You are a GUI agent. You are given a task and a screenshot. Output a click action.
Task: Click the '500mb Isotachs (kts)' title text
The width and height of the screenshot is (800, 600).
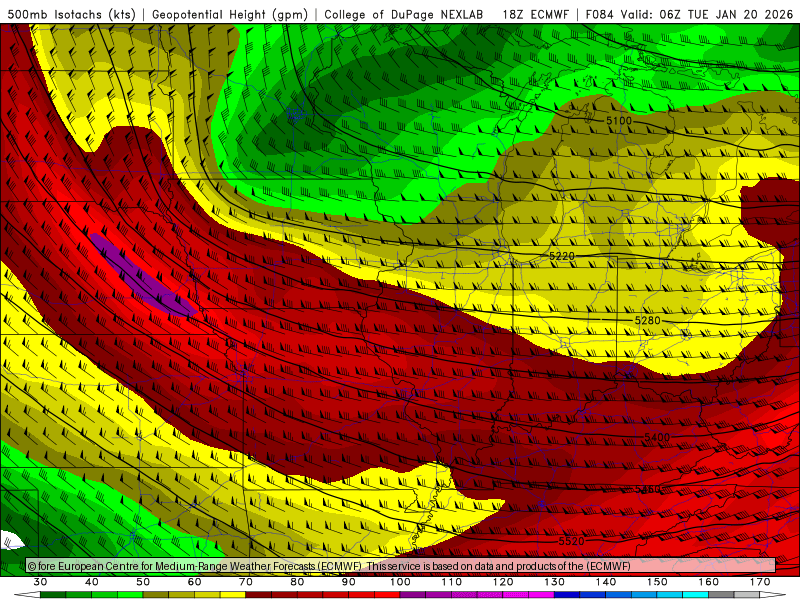pos(71,14)
